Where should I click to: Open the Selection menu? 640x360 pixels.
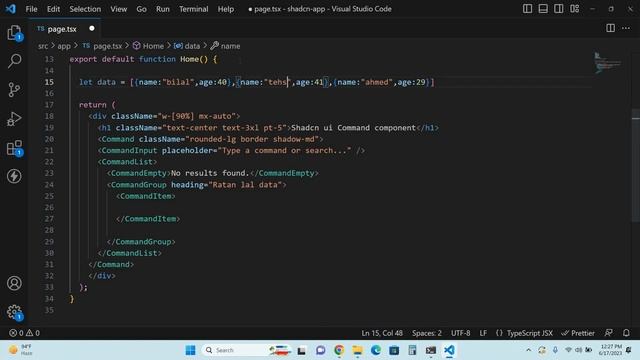coord(85,9)
